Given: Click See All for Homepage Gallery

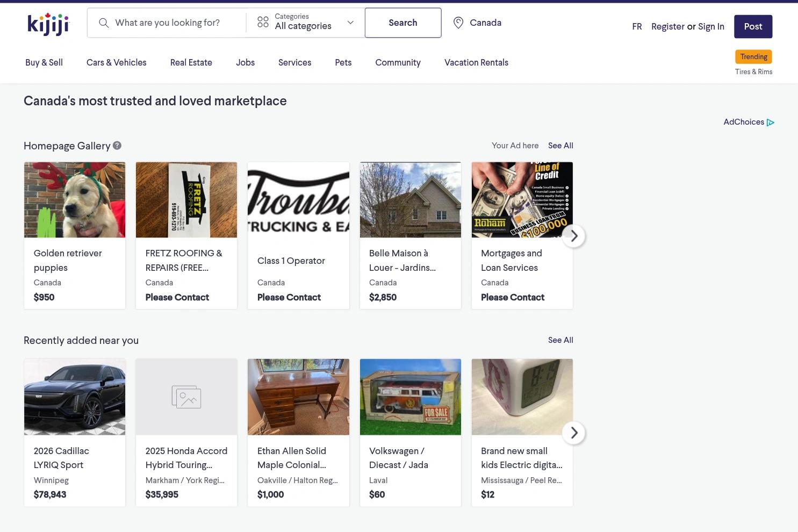Looking at the screenshot, I should coord(560,146).
